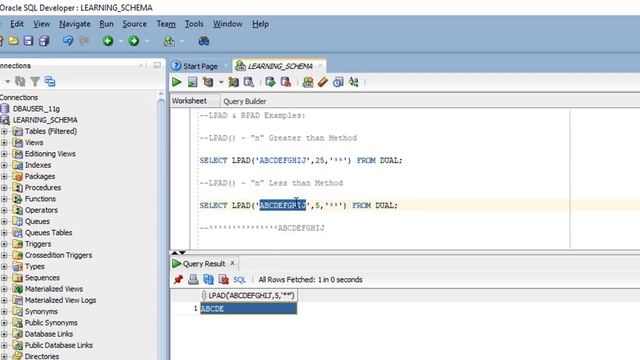
Task: Click the SQL link in Query Result
Action: tap(239, 280)
